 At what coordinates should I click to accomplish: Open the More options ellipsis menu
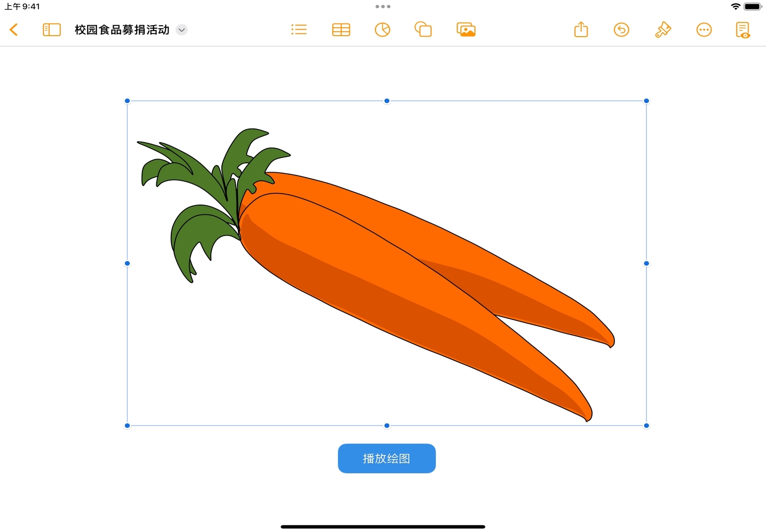704,30
